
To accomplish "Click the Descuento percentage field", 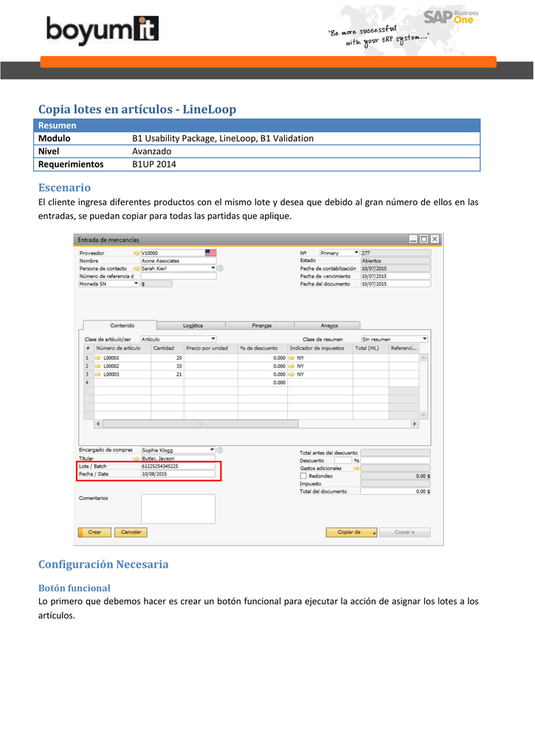I will pos(344,461).
